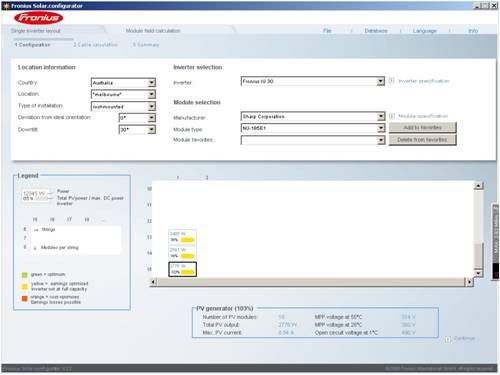This screenshot has width=500, height=375.
Task: Click the info icon beside Module specification
Action: pyautogui.click(x=392, y=116)
